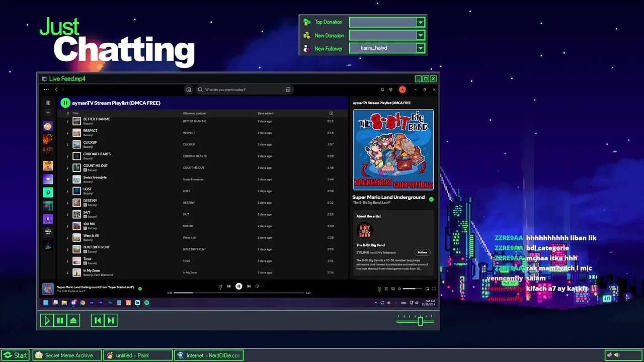Go back with the left arrow in Spotify
This screenshot has height=362, width=644.
56,89
